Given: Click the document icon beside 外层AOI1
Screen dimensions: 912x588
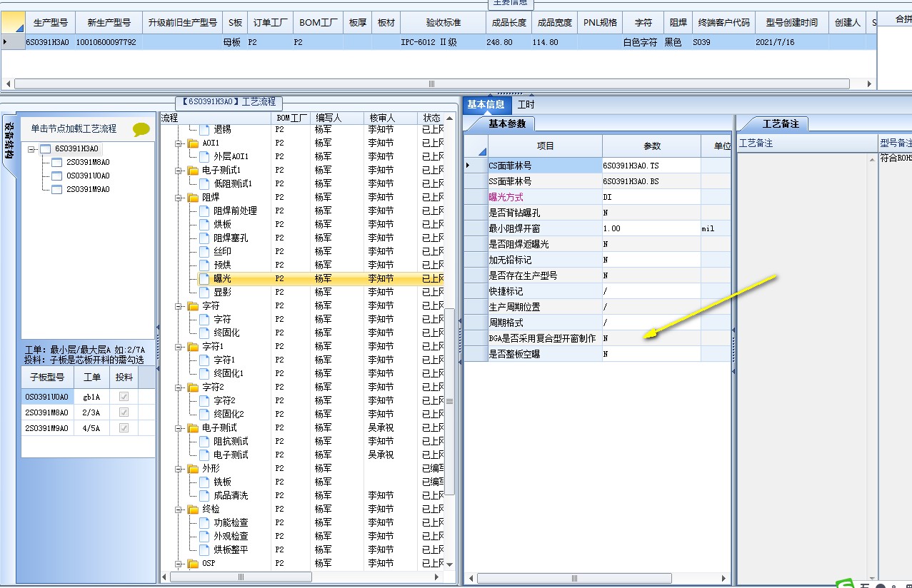Looking at the screenshot, I should [204, 156].
